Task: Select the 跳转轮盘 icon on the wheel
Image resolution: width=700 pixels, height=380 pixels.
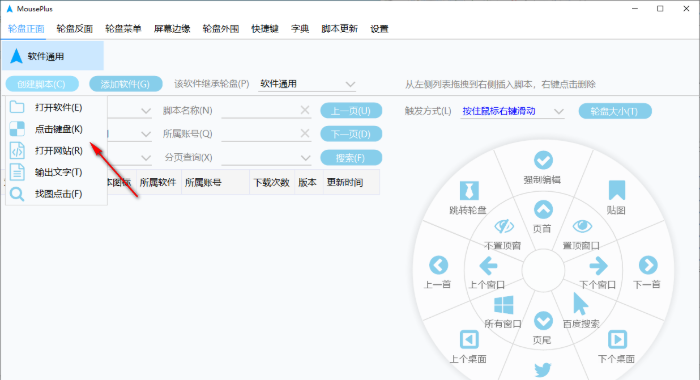Action: coord(469,191)
